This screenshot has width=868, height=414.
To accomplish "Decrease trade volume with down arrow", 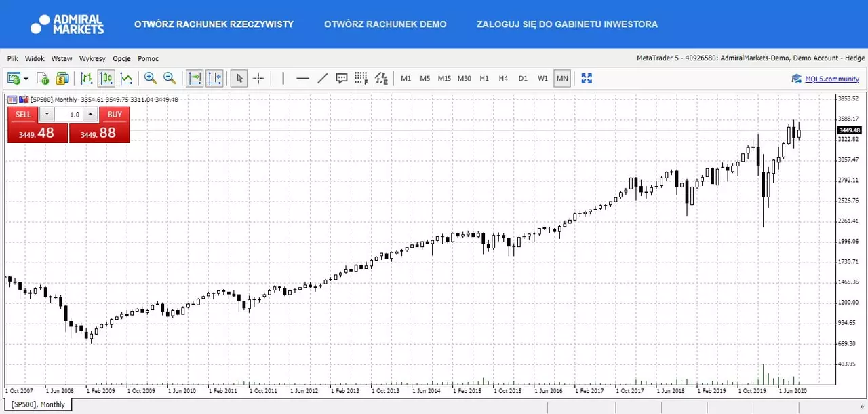I will coord(47,115).
